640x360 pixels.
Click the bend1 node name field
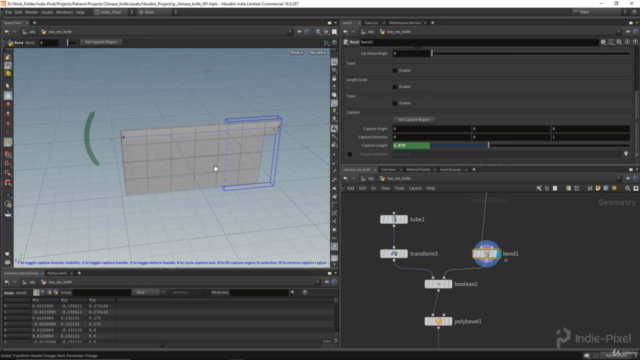click(479, 42)
